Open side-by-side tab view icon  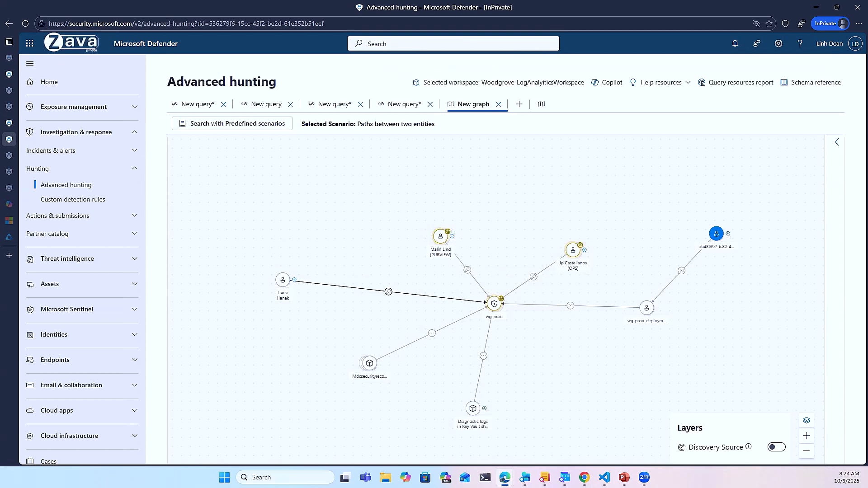(x=541, y=104)
